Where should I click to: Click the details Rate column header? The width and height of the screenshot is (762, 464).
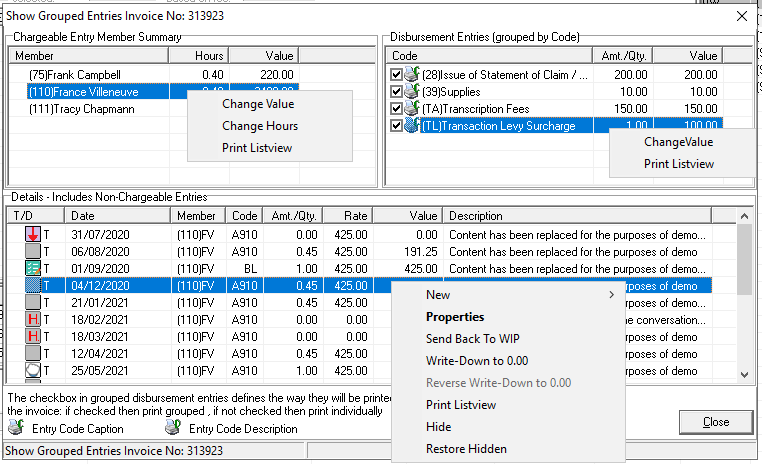click(x=348, y=216)
